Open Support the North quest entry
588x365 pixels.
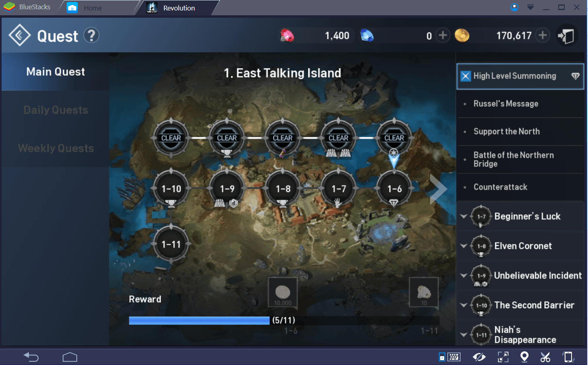[x=520, y=132]
